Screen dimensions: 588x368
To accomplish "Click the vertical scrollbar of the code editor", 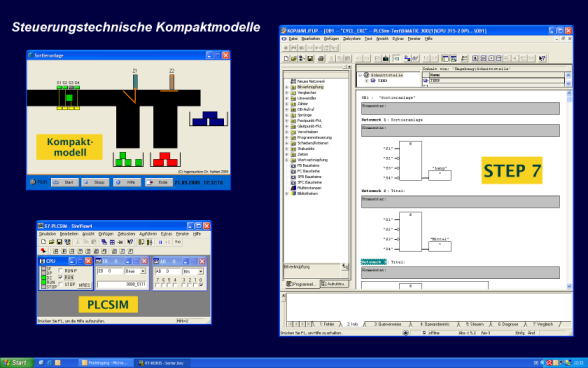I will [x=569, y=189].
